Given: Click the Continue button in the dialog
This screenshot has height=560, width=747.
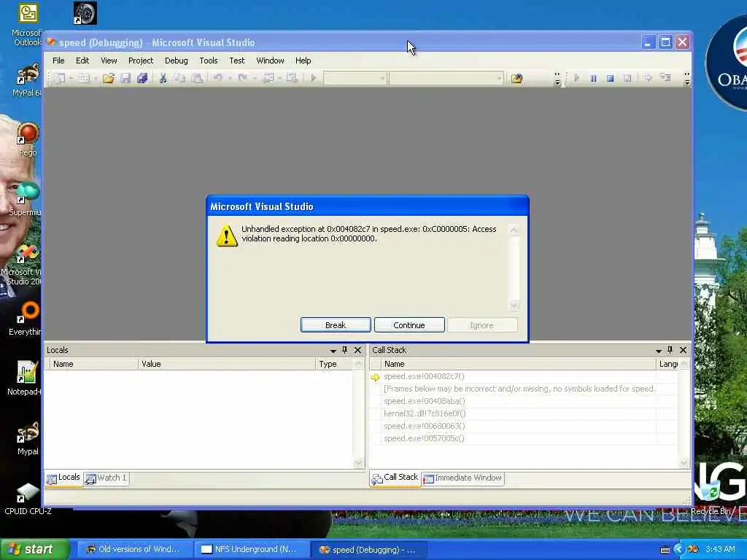Looking at the screenshot, I should (409, 324).
